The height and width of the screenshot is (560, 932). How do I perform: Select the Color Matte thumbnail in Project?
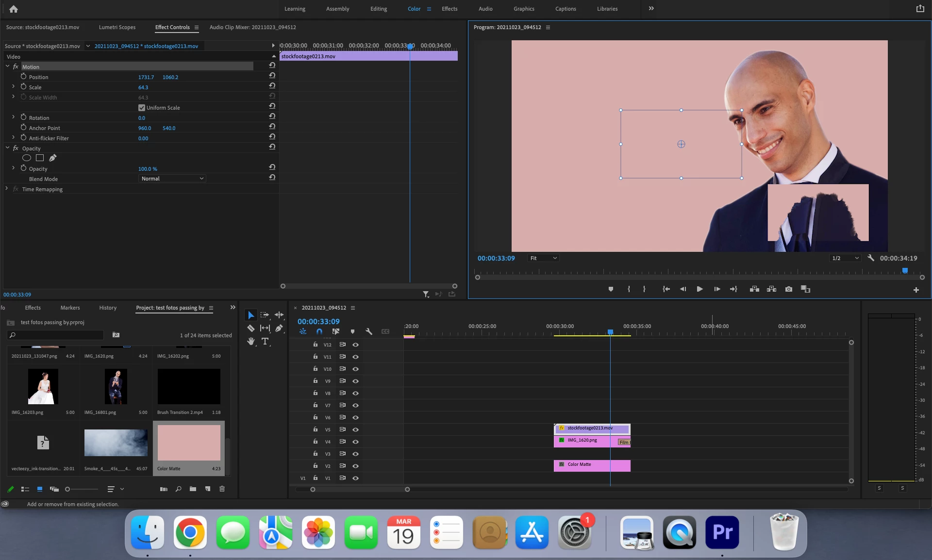(x=189, y=443)
